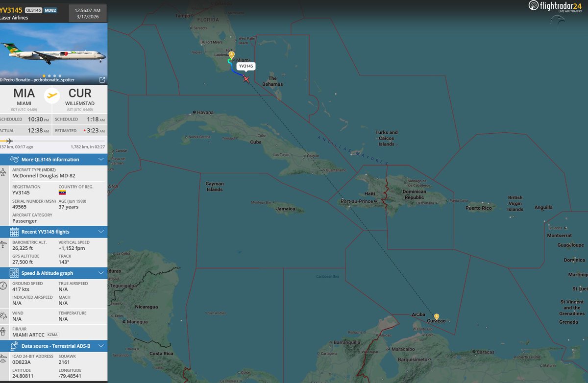The image size is (588, 383).
Task: Click the Jamaica label on the map
Action: (286, 209)
